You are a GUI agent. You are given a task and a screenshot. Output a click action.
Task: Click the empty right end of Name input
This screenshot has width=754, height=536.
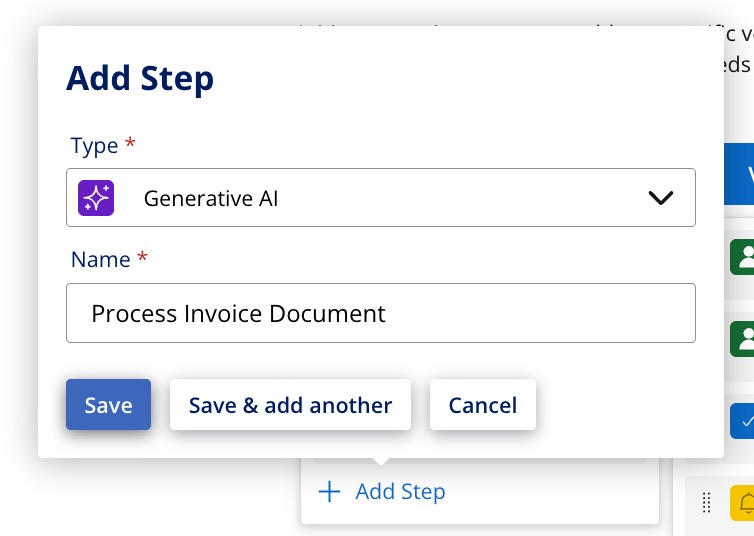pyautogui.click(x=600, y=313)
